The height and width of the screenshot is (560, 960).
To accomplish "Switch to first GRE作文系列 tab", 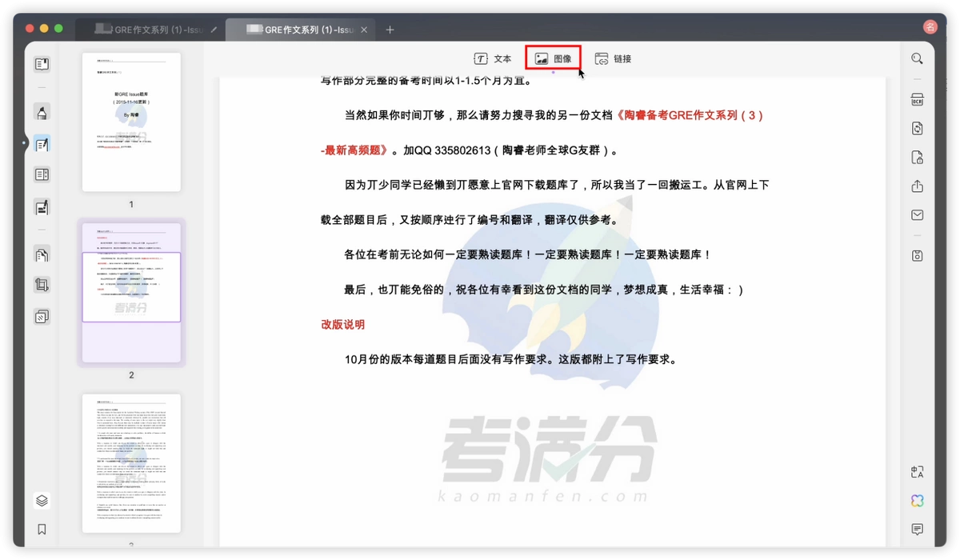I will [x=149, y=30].
